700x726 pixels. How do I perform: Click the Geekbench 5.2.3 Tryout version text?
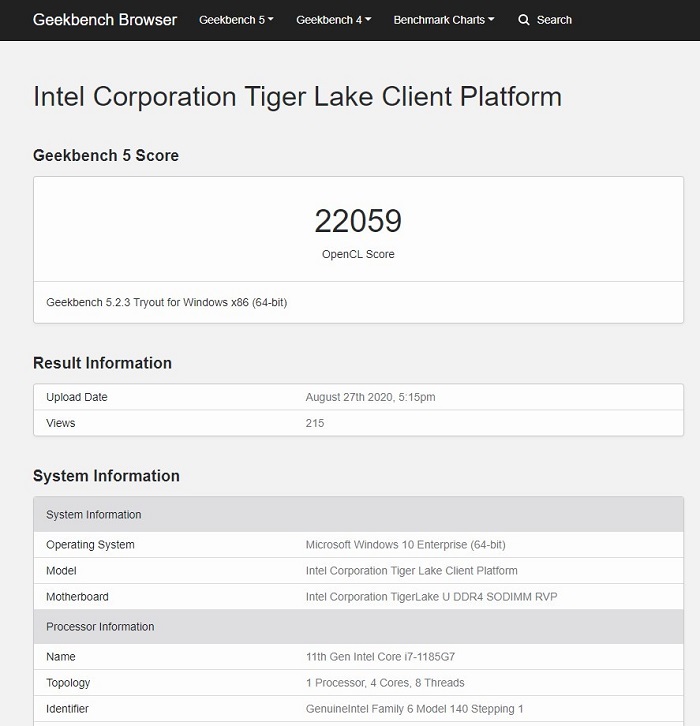[167, 302]
